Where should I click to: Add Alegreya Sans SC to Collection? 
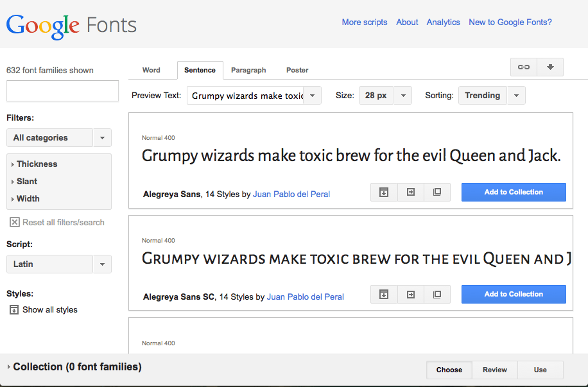point(514,294)
